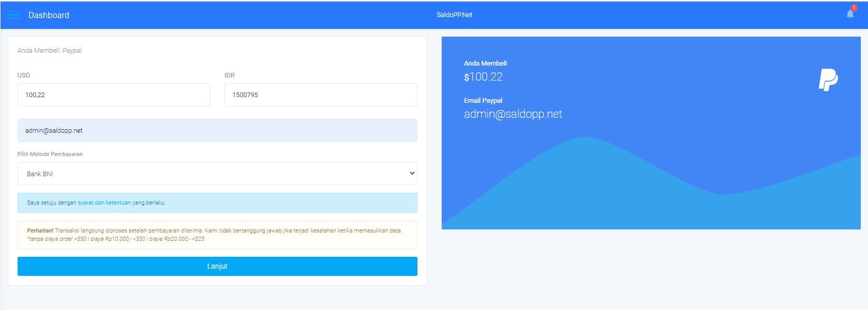Focus the USD amount field

(x=114, y=95)
